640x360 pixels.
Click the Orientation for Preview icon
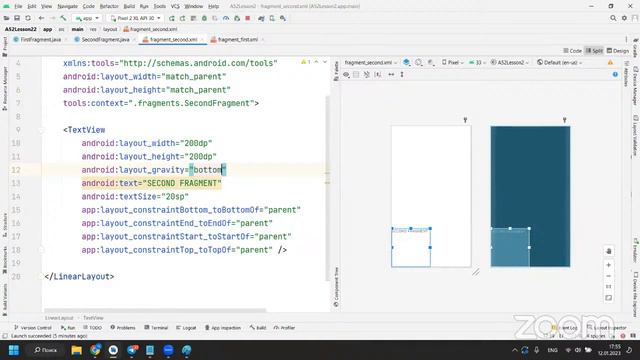pos(418,62)
